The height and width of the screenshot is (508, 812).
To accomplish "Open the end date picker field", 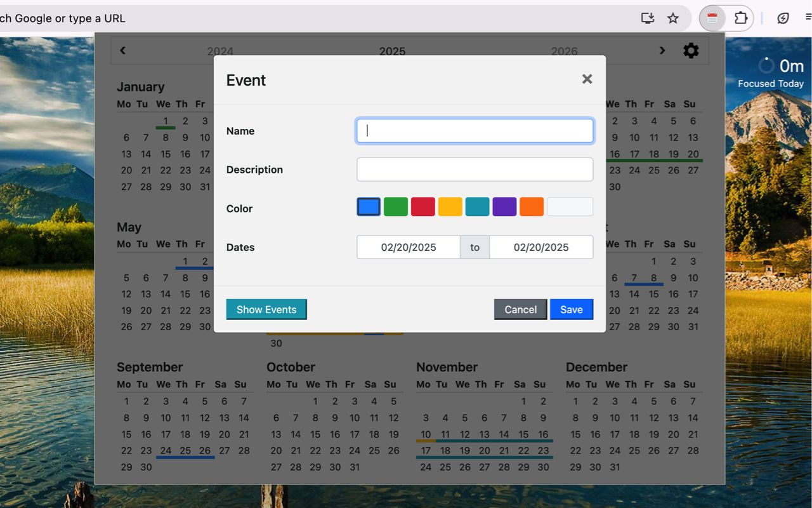I will tap(541, 247).
